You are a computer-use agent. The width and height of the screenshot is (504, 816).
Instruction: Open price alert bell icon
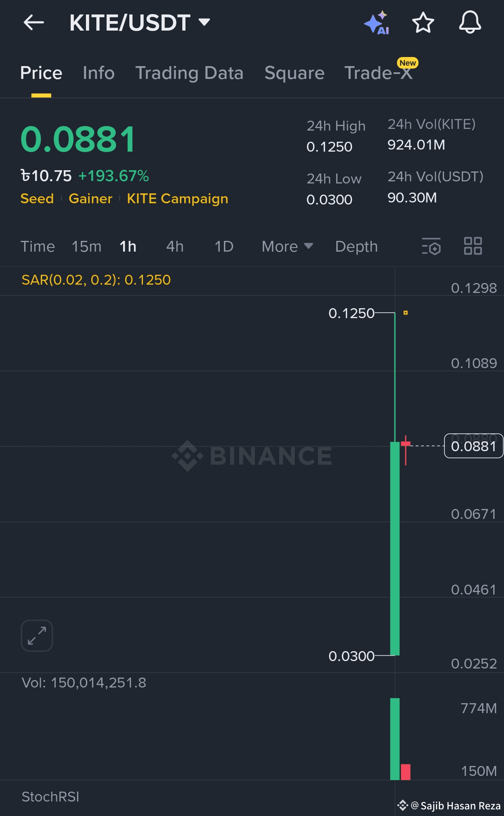(x=470, y=22)
